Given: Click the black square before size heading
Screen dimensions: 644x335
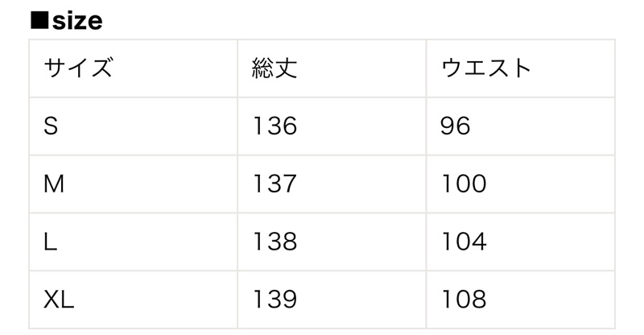Looking at the screenshot, I should click(x=39, y=21).
